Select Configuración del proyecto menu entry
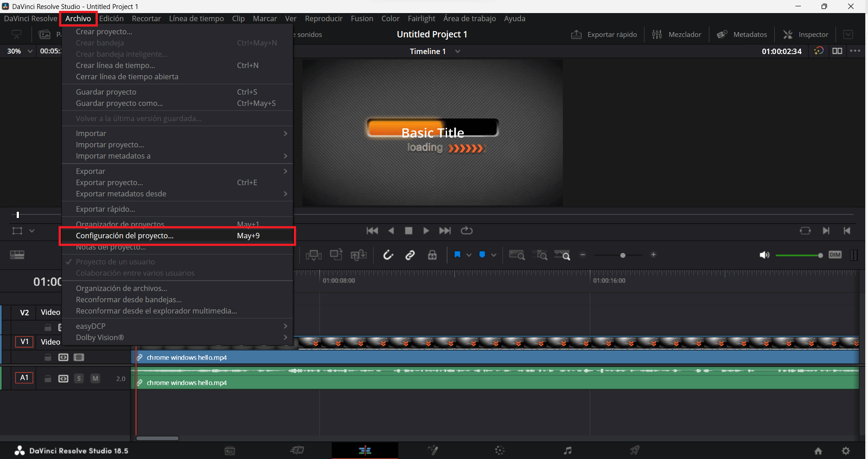This screenshot has height=459, width=868. (x=177, y=236)
